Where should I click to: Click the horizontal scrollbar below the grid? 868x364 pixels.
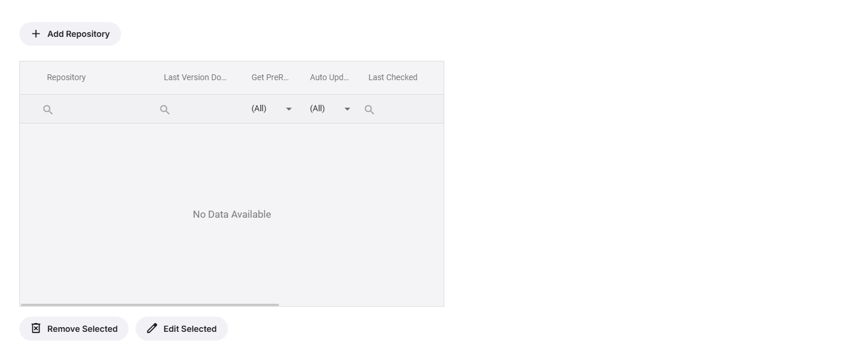[150, 305]
